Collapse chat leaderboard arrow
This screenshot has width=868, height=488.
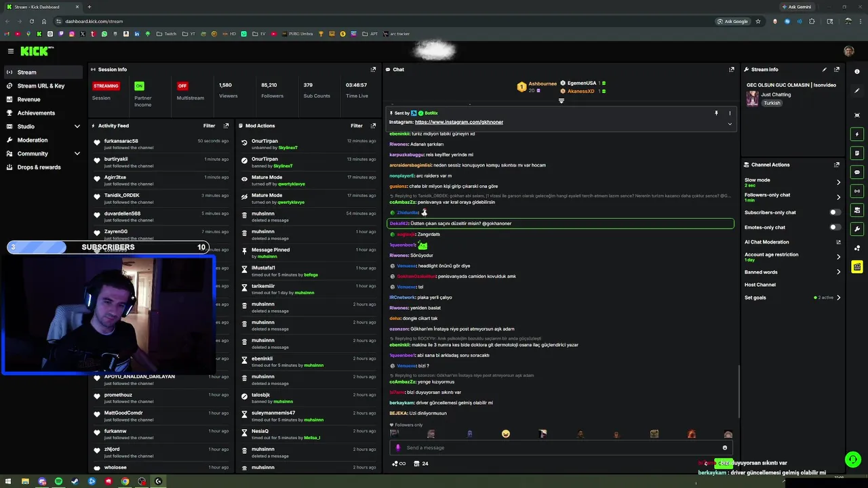coord(561,101)
